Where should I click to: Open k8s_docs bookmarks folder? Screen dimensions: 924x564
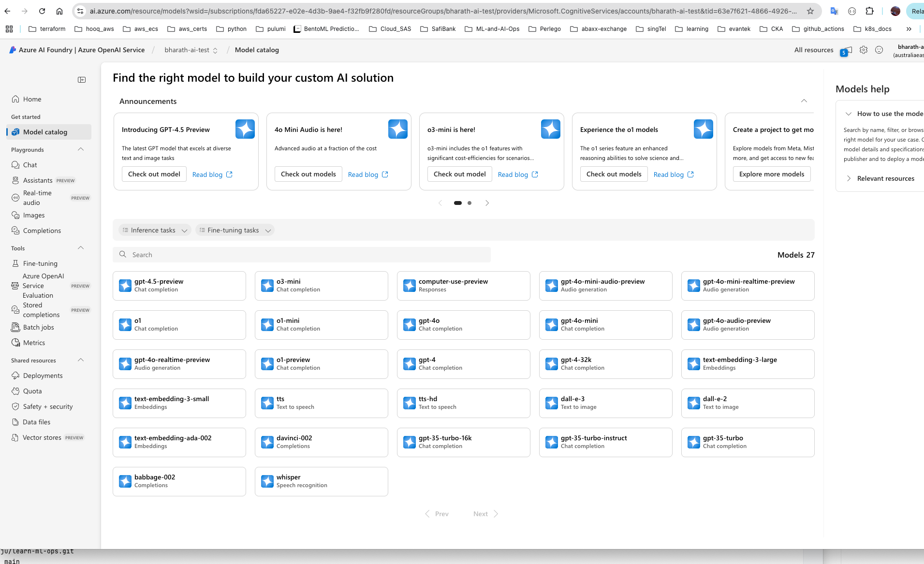point(872,29)
